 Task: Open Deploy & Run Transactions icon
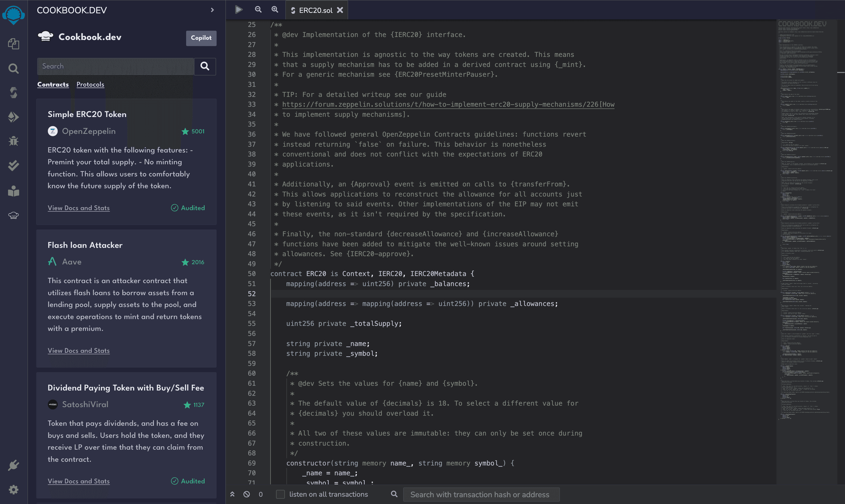coord(14,117)
